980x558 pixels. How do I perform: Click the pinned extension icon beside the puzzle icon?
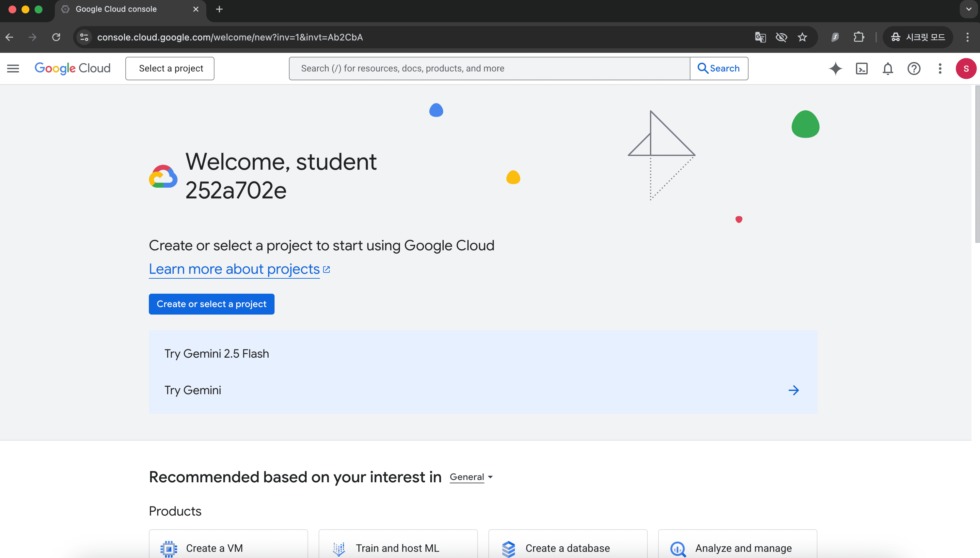tap(835, 37)
